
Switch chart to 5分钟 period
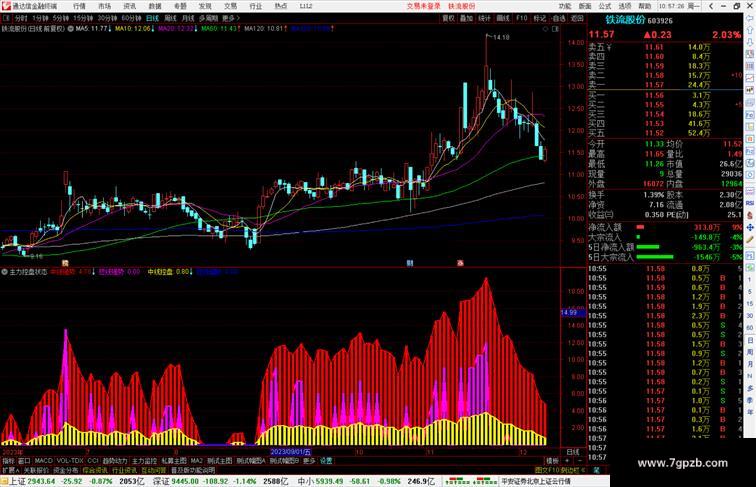[x=61, y=18]
